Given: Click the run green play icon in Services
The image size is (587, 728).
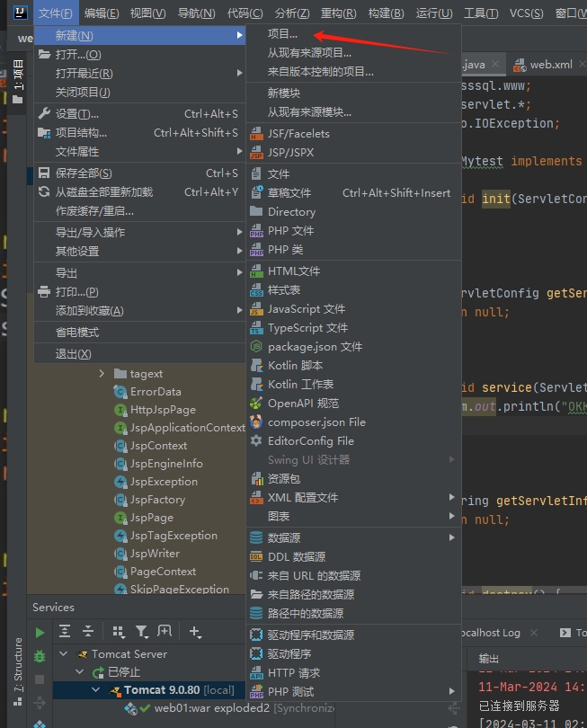Looking at the screenshot, I should coord(40,633).
